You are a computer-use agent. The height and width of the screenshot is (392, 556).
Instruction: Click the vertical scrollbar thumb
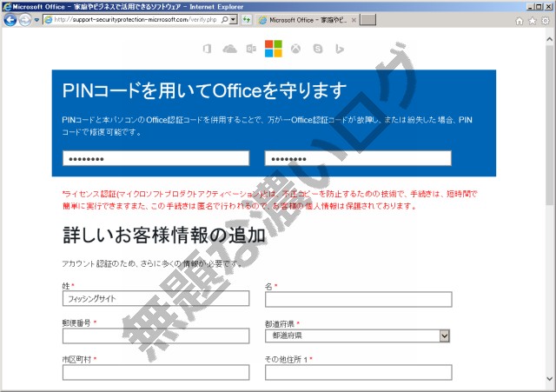(x=550, y=124)
